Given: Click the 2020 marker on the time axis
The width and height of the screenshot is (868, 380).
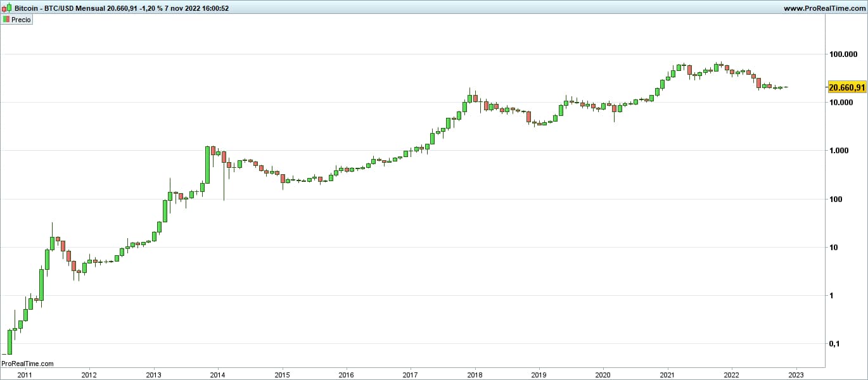Looking at the screenshot, I should point(603,374).
